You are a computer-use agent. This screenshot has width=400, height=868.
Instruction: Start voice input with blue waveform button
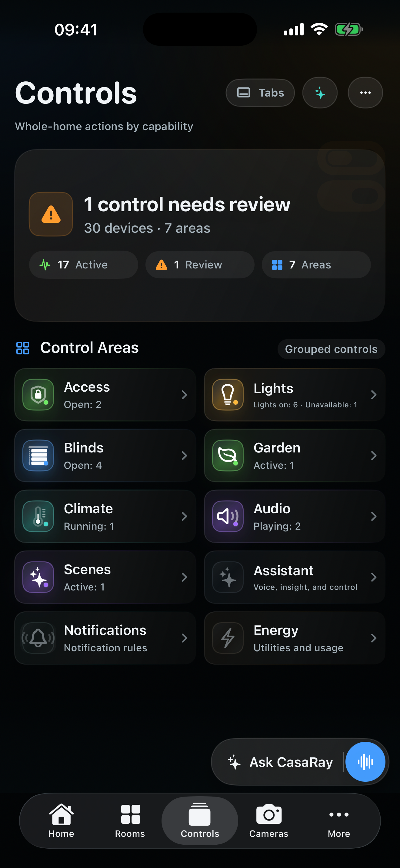pyautogui.click(x=365, y=761)
